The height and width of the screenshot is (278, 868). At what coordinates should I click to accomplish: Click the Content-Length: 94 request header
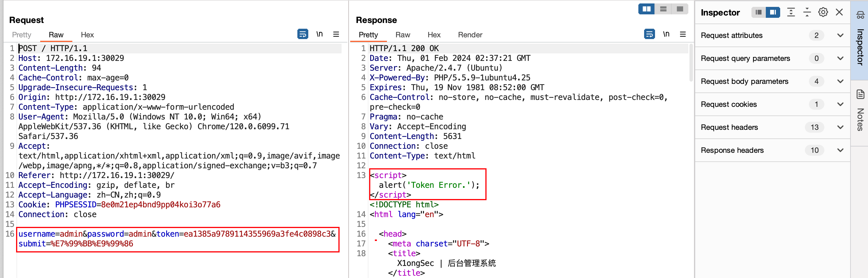[60, 68]
